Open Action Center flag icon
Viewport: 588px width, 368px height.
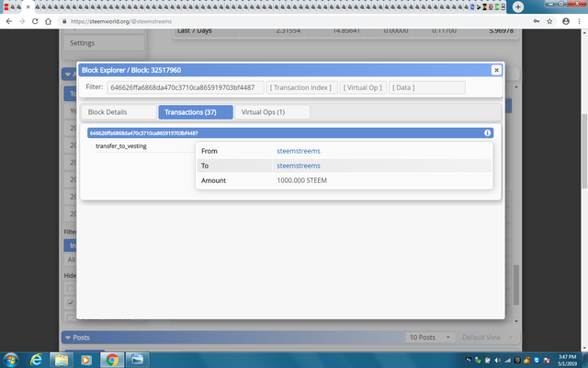(x=547, y=360)
